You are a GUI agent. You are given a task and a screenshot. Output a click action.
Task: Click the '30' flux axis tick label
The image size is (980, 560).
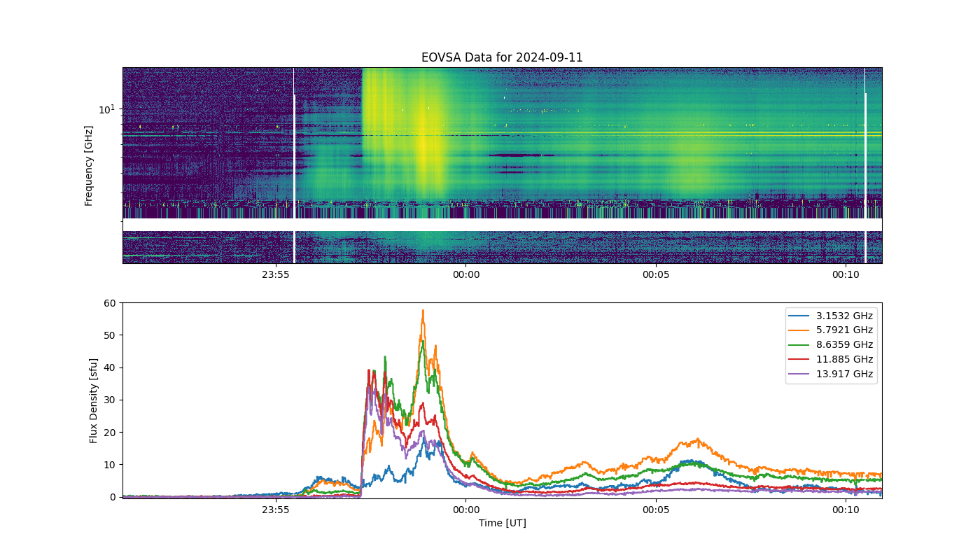pyautogui.click(x=111, y=400)
